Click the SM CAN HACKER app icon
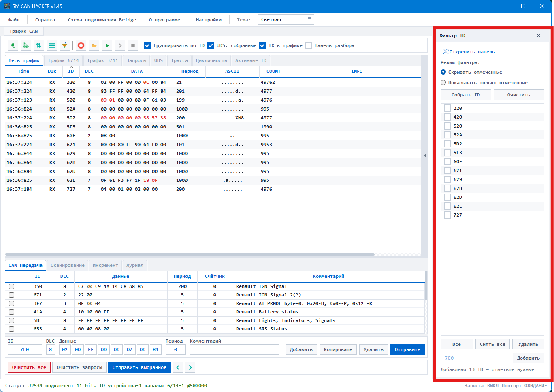Viewport: 554px width, 392px height. tap(6, 6)
